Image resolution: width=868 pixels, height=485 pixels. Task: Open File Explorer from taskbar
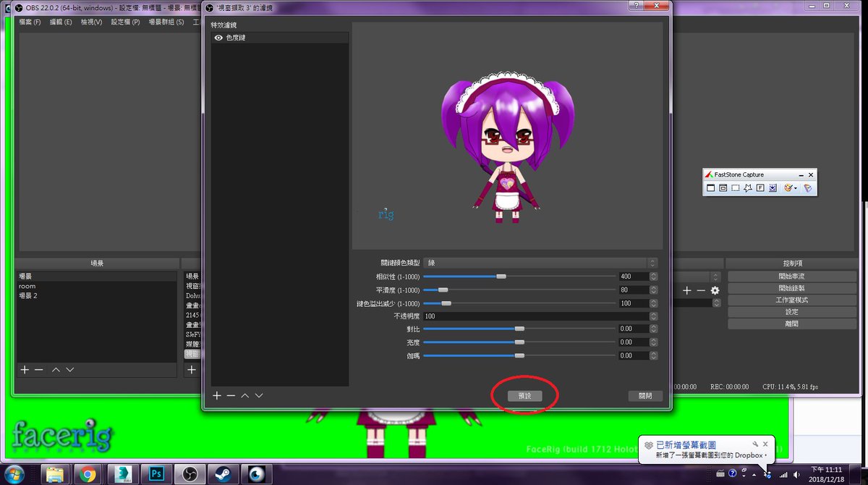point(54,474)
